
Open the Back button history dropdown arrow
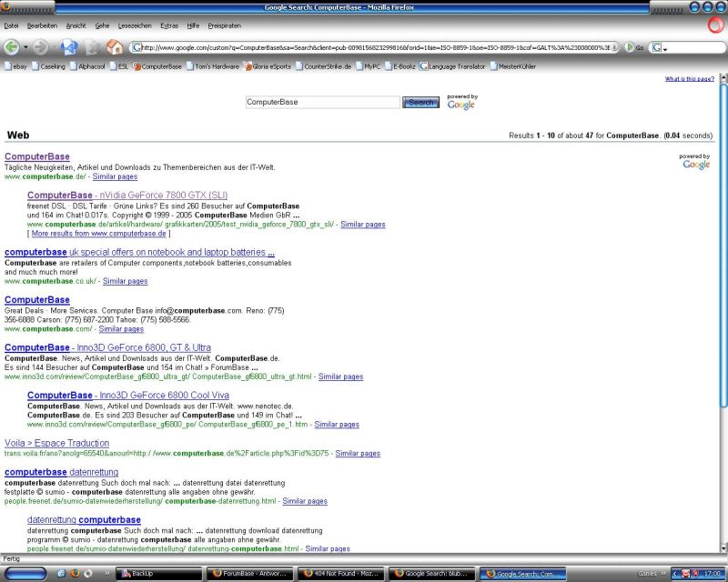25,47
